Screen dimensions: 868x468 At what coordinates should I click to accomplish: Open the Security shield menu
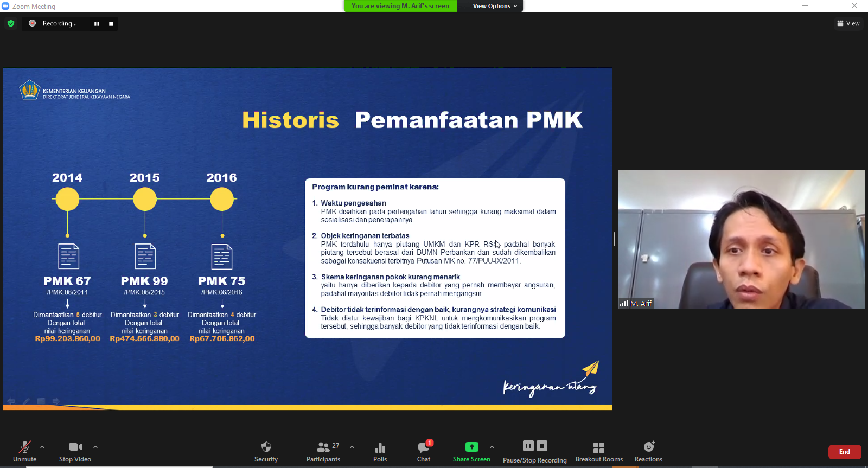[x=266, y=451]
